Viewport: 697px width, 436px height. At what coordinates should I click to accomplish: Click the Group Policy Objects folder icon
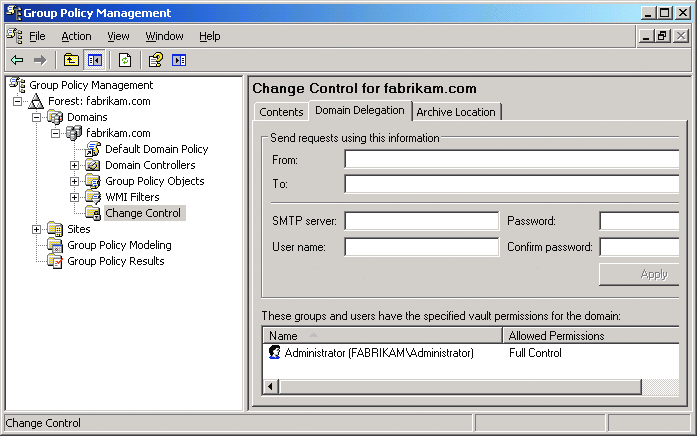[93, 181]
